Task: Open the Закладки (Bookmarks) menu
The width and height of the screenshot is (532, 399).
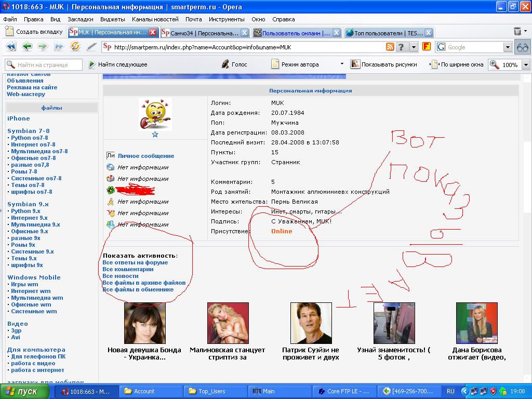Action: [x=81, y=19]
